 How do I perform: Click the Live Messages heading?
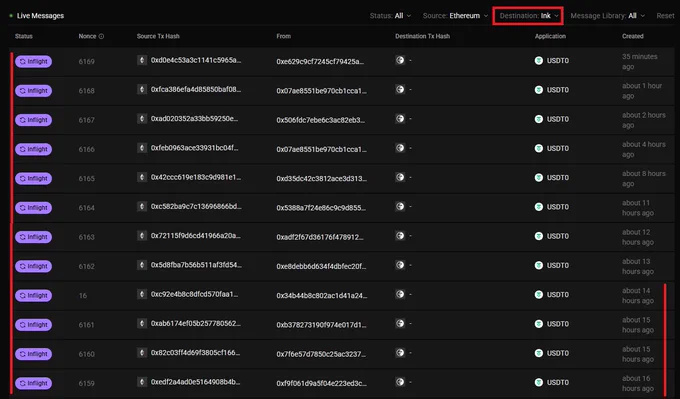pyautogui.click(x=40, y=16)
